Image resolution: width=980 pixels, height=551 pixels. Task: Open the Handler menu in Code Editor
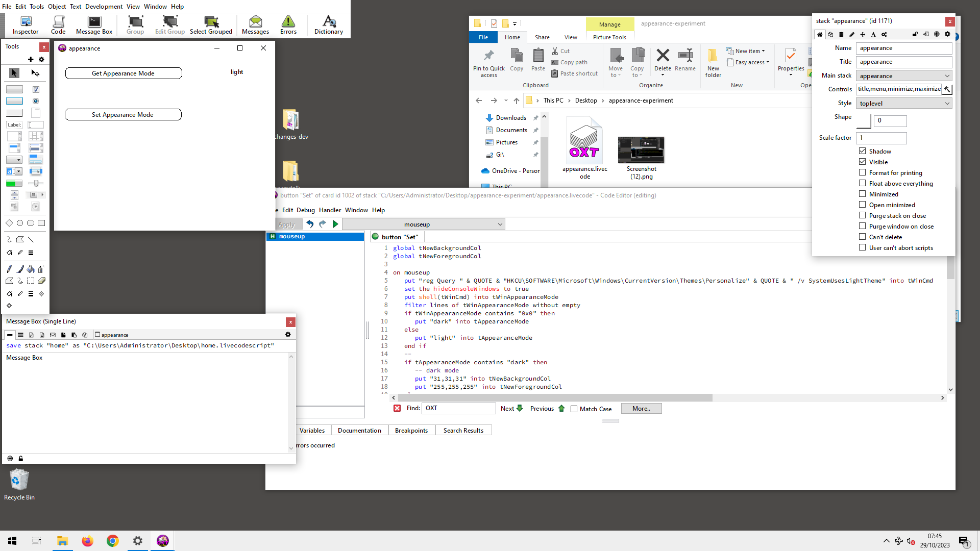pyautogui.click(x=330, y=210)
